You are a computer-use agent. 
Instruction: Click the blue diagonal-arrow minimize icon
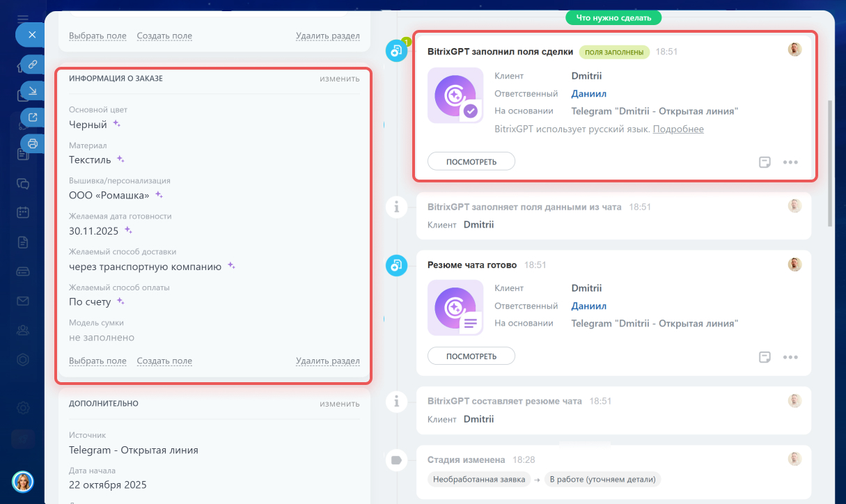[32, 90]
